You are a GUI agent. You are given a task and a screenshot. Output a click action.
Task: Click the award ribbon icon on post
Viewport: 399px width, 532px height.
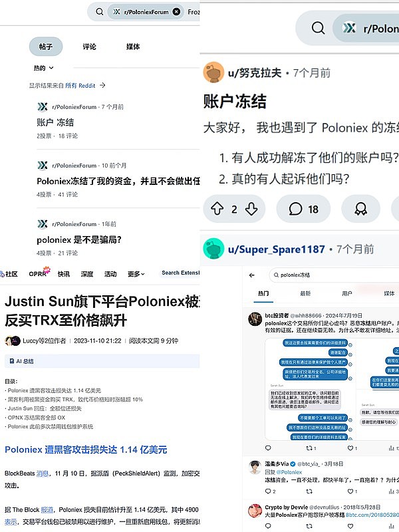click(x=360, y=209)
